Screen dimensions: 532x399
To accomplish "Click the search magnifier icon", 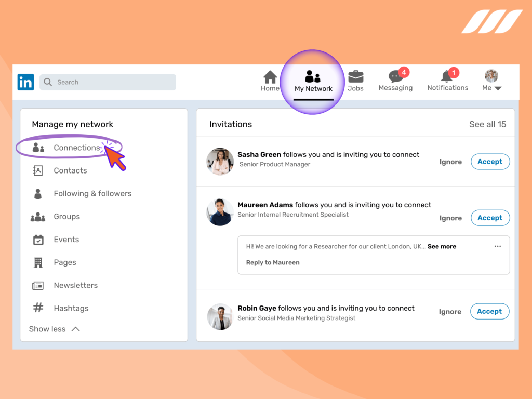I will click(47, 82).
